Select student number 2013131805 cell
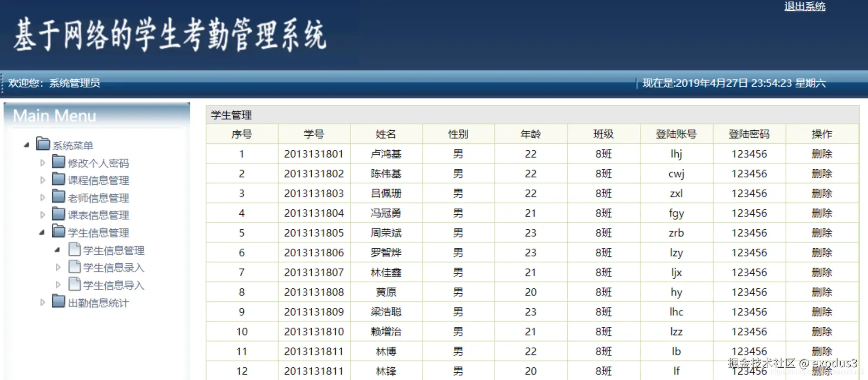The width and height of the screenshot is (868, 380). point(314,233)
